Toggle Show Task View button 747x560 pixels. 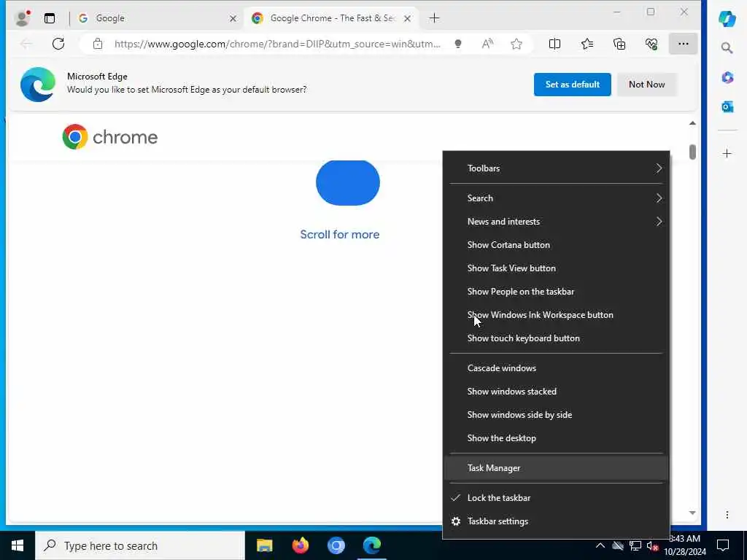pyautogui.click(x=556, y=268)
